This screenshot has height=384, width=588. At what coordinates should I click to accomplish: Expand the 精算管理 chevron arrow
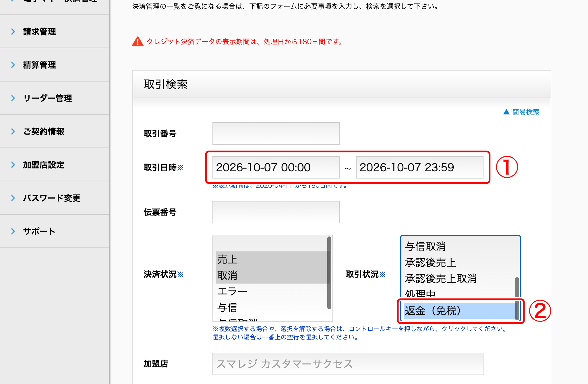tap(13, 65)
